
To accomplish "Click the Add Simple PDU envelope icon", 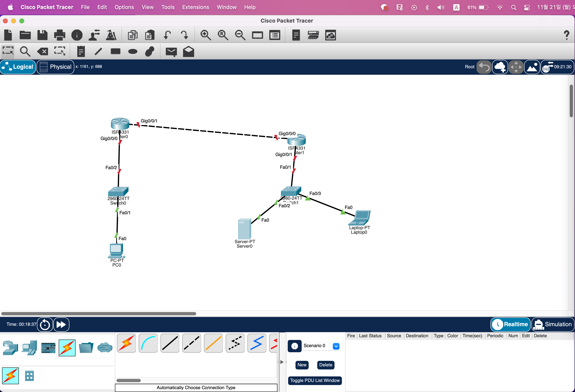I will 171,52.
